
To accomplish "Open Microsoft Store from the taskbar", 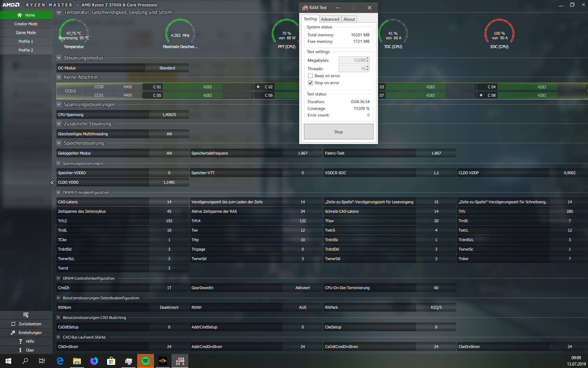I will tap(111, 361).
